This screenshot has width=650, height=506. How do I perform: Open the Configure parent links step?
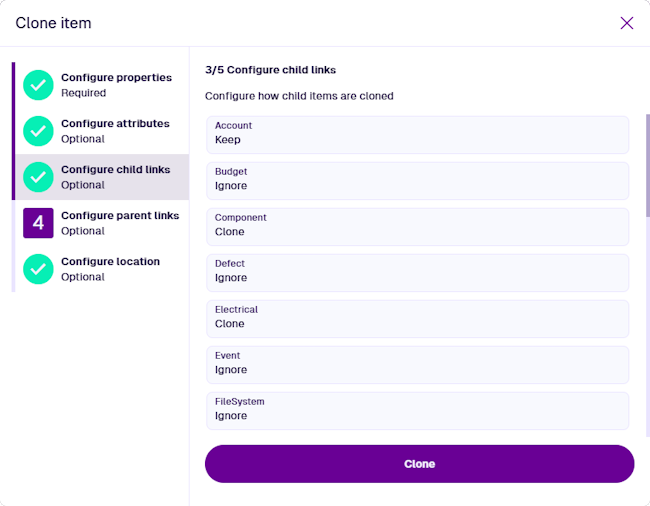coord(120,223)
